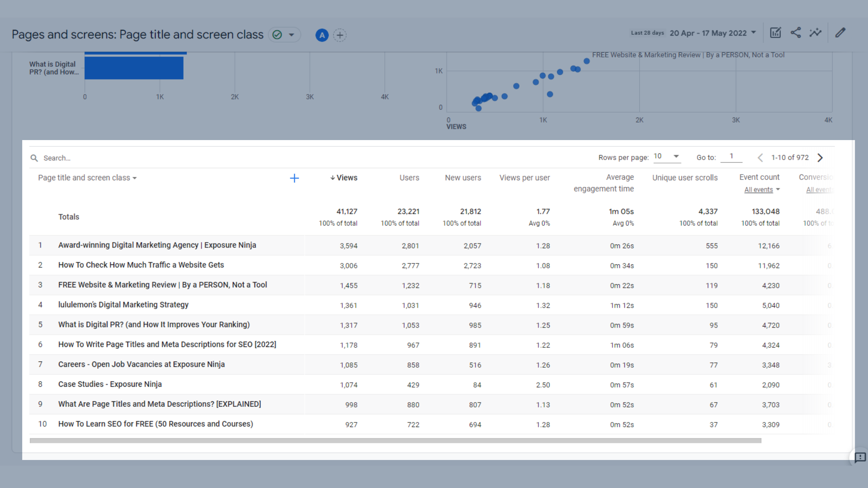Image resolution: width=868 pixels, height=488 pixels.
Task: Share this report icon
Action: pyautogui.click(x=796, y=33)
